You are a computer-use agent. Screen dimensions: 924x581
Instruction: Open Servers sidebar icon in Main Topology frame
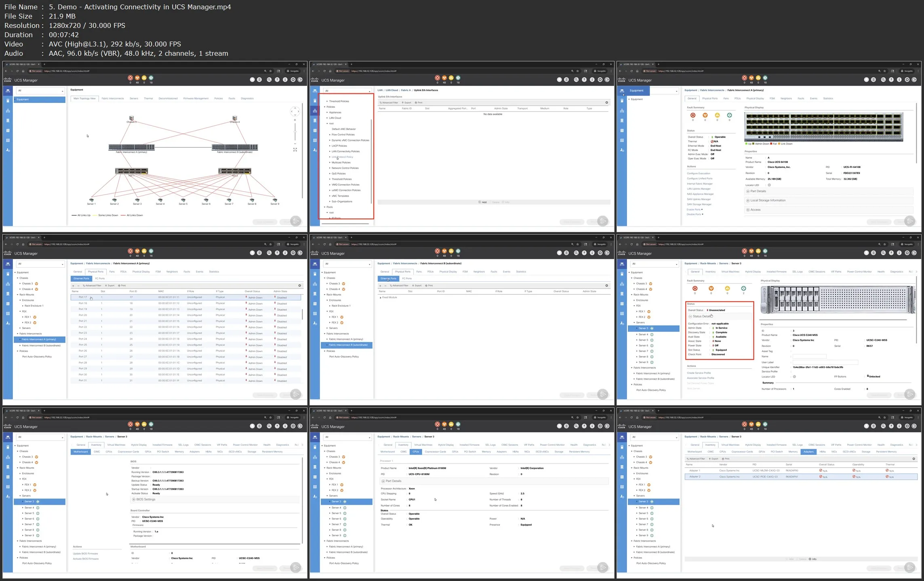(x=8, y=101)
